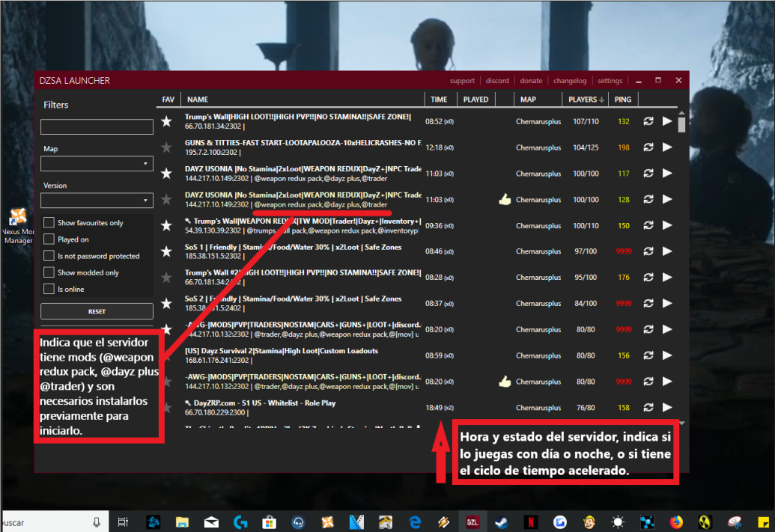Click thumbs-up icon on AWG server at ping 9999

pos(505,382)
